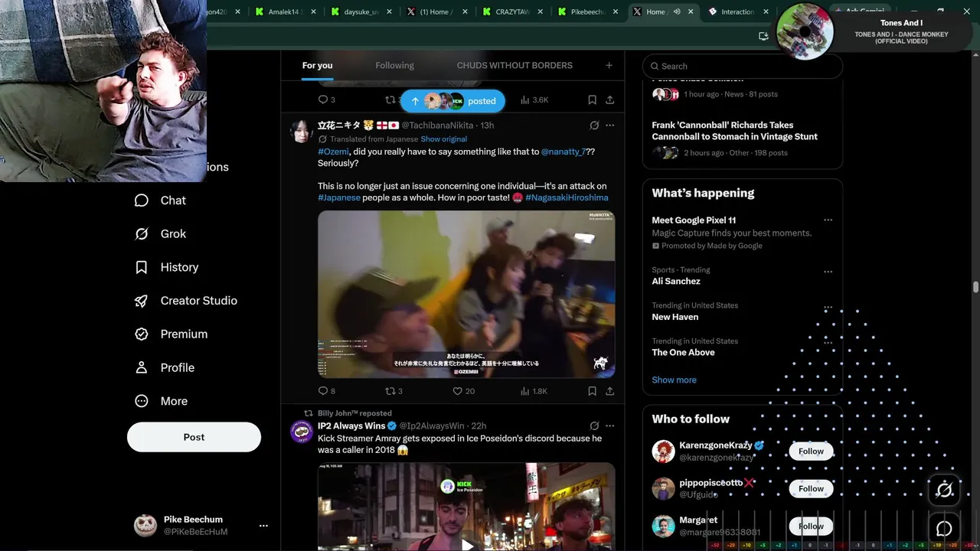
Task: Follow pippopisceotto
Action: click(x=811, y=489)
